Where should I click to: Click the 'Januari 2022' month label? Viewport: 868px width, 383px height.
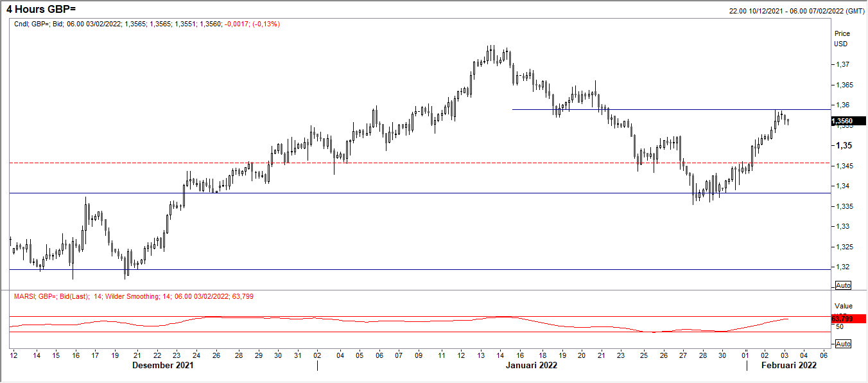(x=531, y=365)
